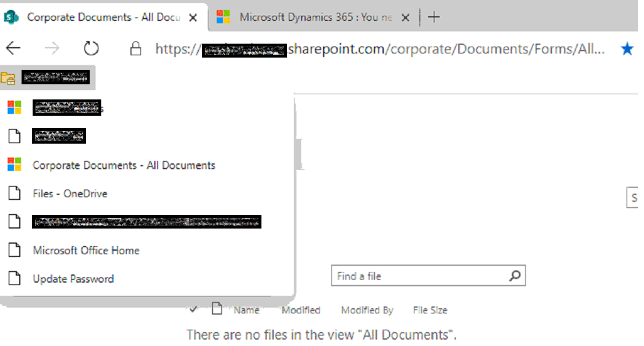Click page icon beside Microsoft Office Home
The width and height of the screenshot is (644, 346).
[15, 249]
